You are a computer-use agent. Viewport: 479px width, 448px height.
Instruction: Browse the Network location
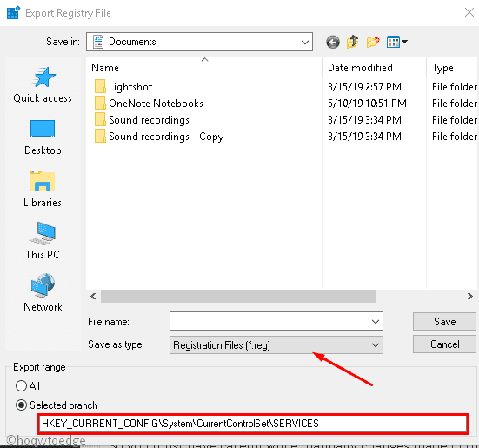click(43, 293)
